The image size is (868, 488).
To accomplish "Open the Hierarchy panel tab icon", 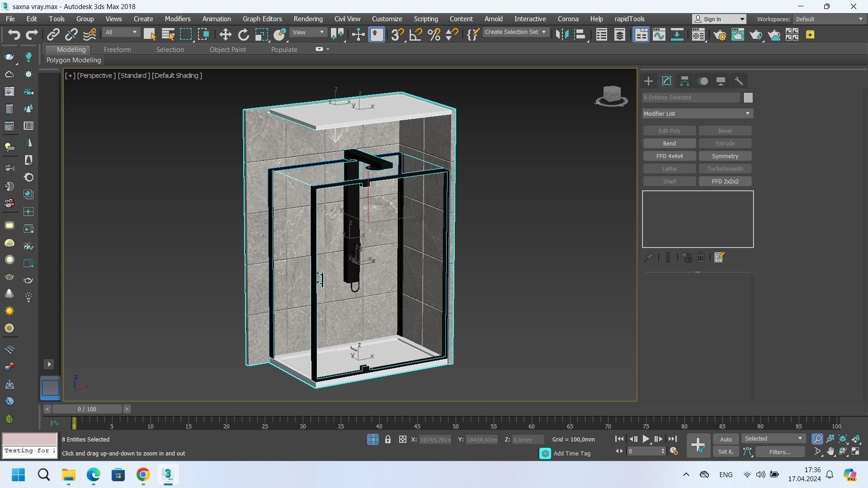I will click(684, 81).
